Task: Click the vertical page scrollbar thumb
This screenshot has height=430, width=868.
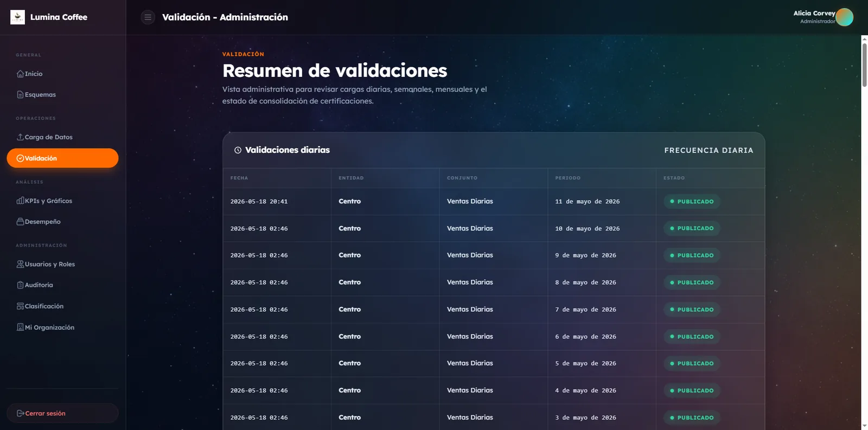Action: (865, 65)
